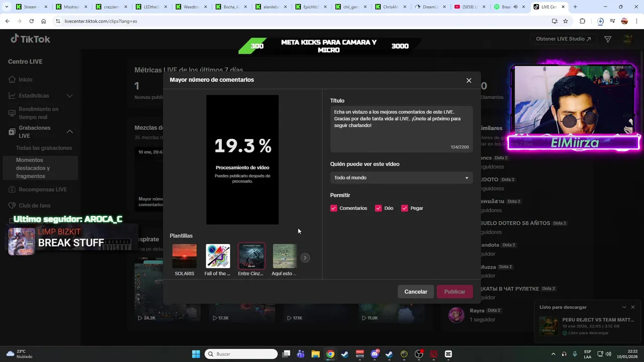Open the Chrome three-dot menu
Viewport: 644px width, 362px height.
636,21
